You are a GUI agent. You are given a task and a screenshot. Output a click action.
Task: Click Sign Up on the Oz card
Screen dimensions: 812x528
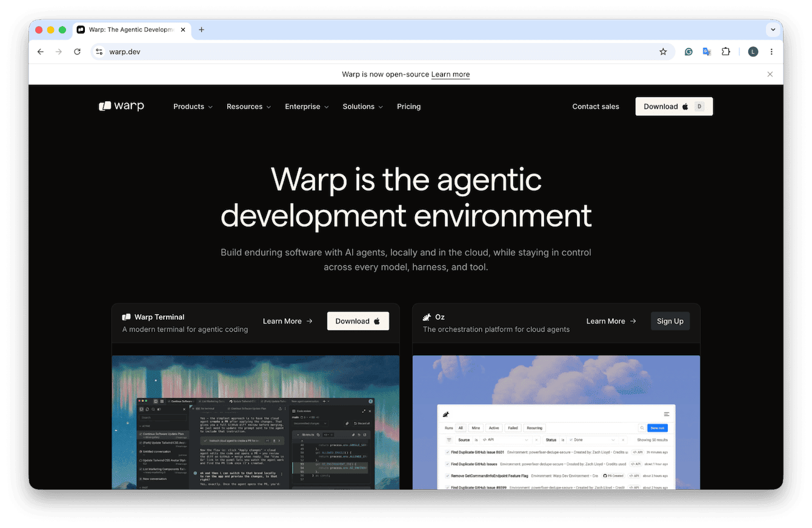(670, 321)
